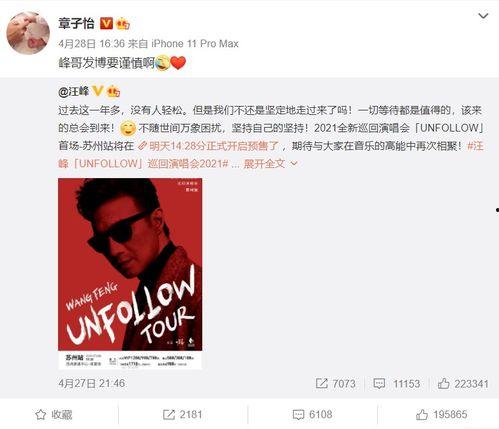Open the @汪峰 profile link

tap(74, 91)
